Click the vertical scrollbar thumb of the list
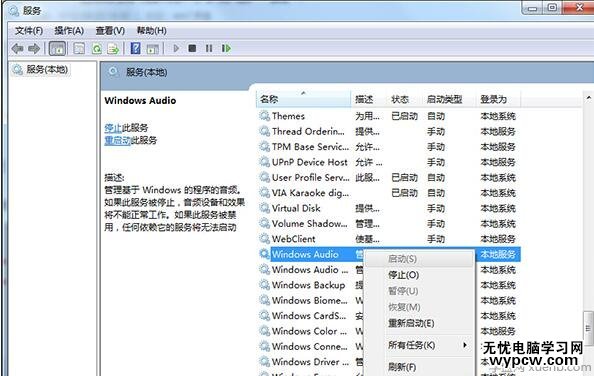This screenshot has height=376, width=594. (x=588, y=329)
